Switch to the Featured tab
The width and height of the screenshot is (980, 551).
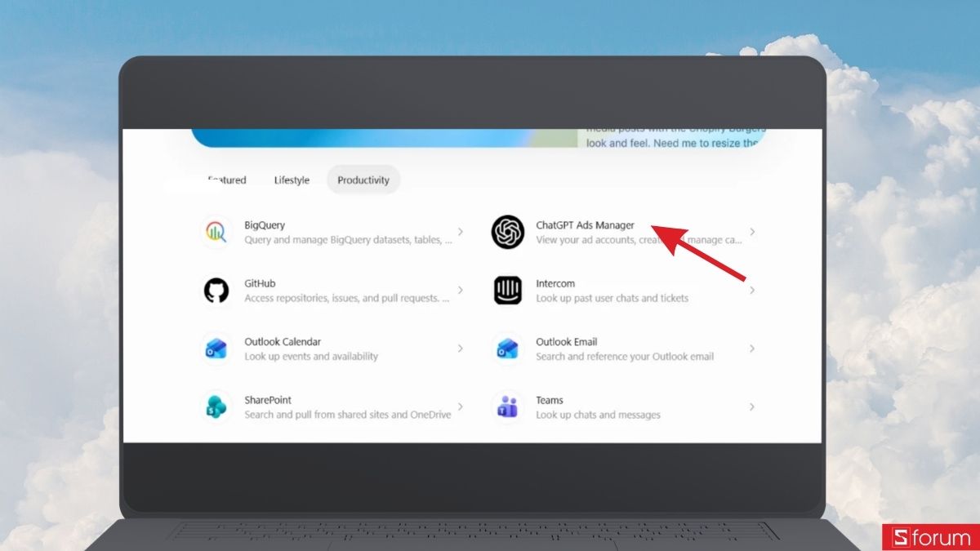[x=227, y=180]
